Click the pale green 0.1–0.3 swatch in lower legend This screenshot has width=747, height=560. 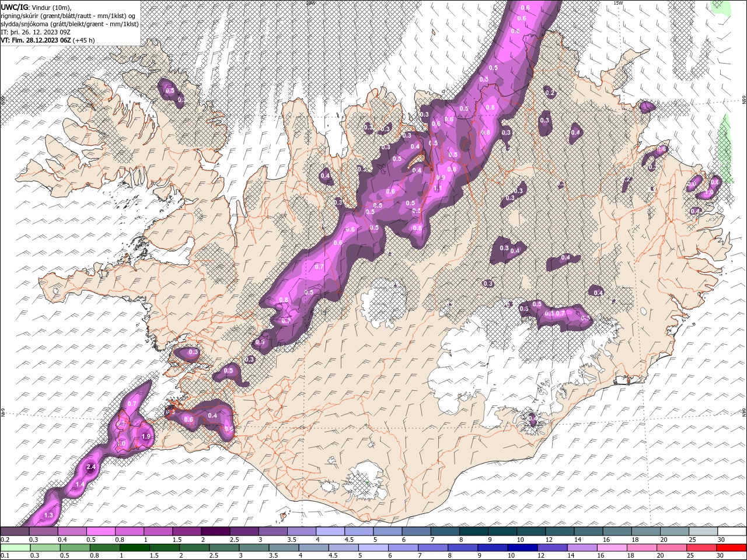(15, 547)
